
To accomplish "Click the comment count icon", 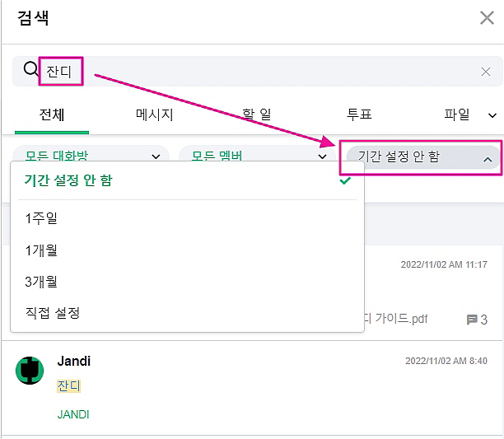I will (472, 320).
